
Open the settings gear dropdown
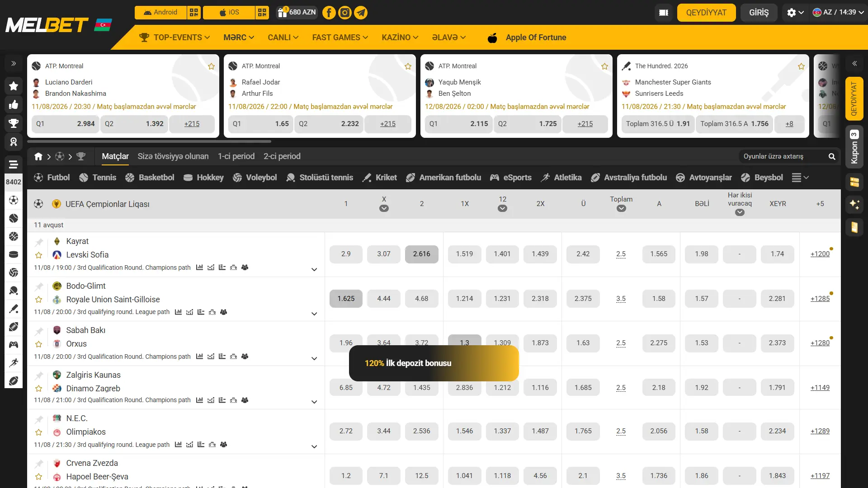pos(795,13)
